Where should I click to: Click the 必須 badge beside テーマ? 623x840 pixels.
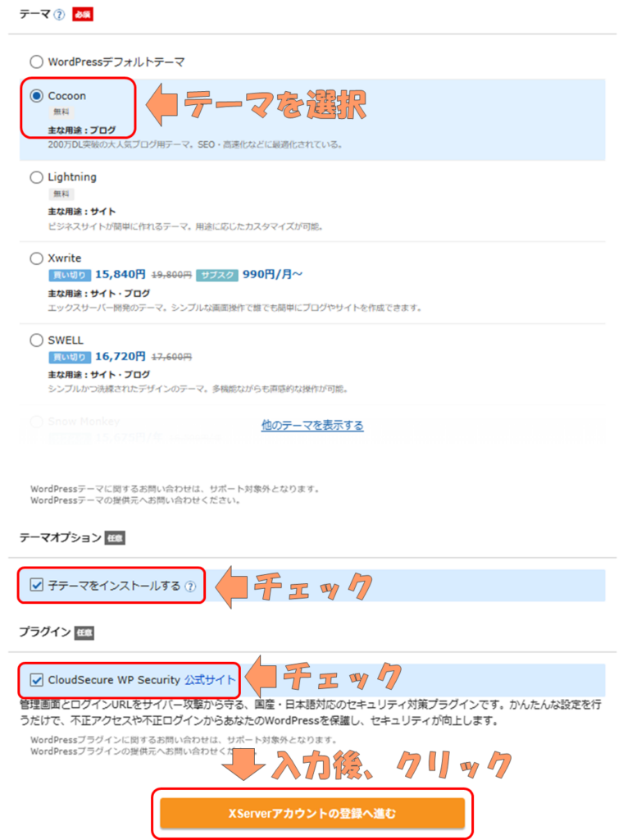pyautogui.click(x=83, y=15)
